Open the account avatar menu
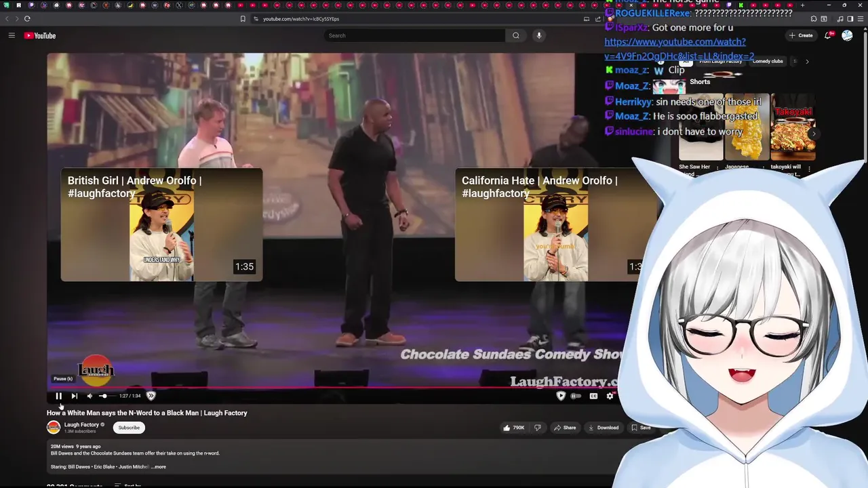868x488 pixels. [847, 35]
